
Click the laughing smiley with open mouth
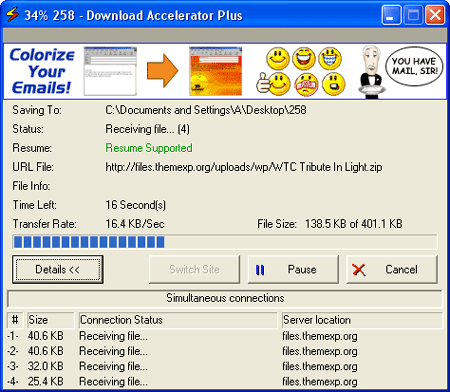304,58
